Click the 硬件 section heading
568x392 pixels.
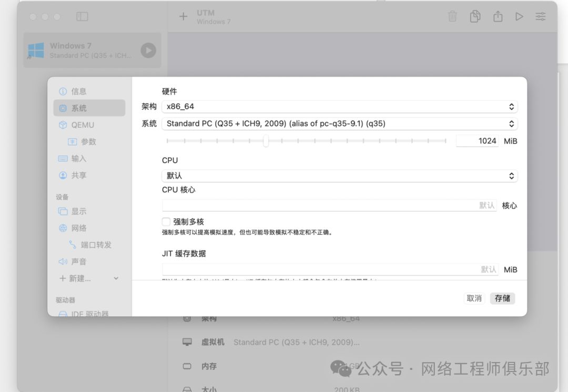169,91
